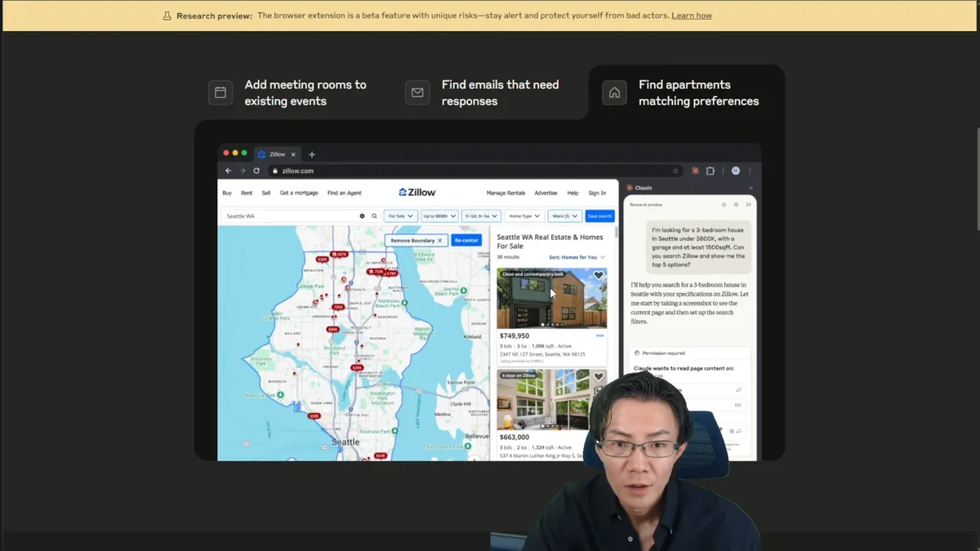Clear the Seattle WA search text
The height and width of the screenshot is (551, 980).
362,216
